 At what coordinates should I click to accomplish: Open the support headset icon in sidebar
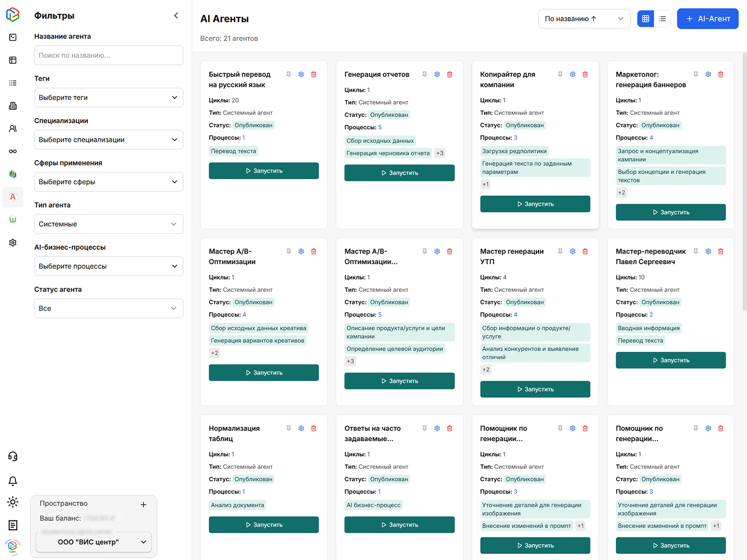(x=13, y=456)
